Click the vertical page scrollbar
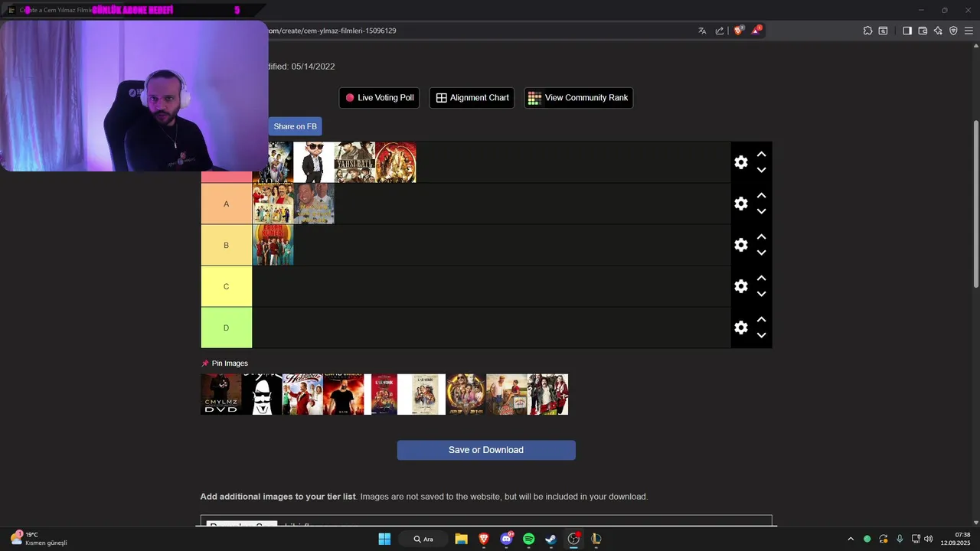 [x=975, y=204]
